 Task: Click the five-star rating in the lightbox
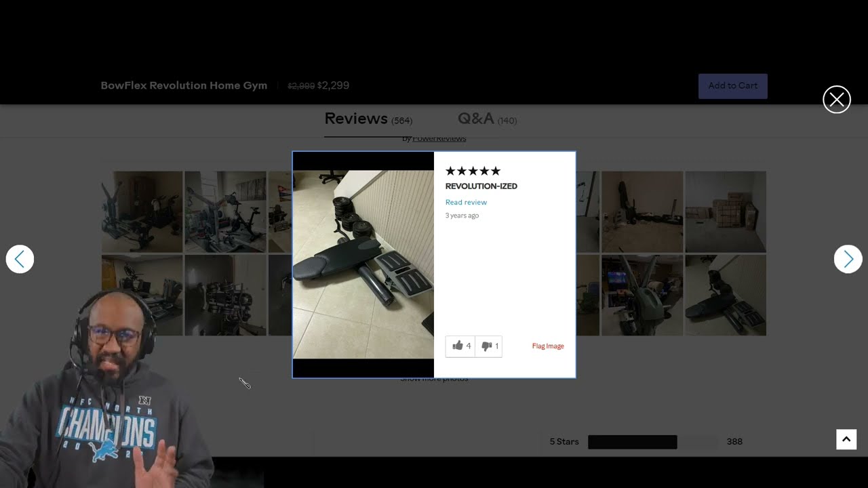click(473, 171)
